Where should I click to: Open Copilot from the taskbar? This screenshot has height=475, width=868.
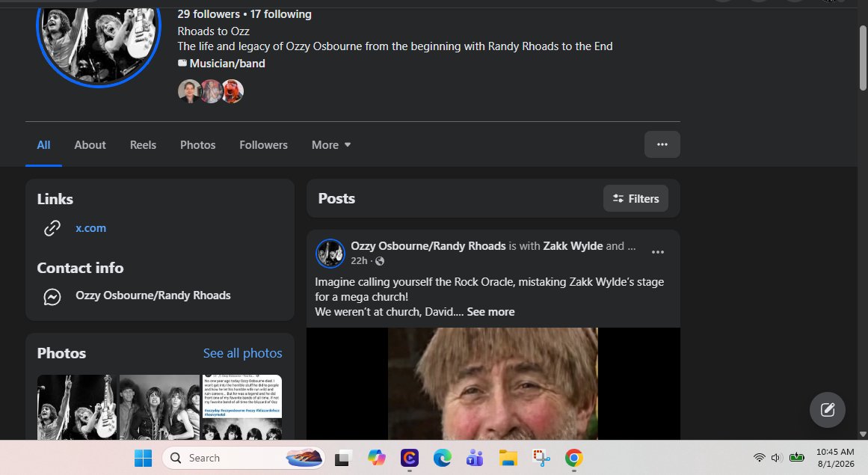[376, 458]
